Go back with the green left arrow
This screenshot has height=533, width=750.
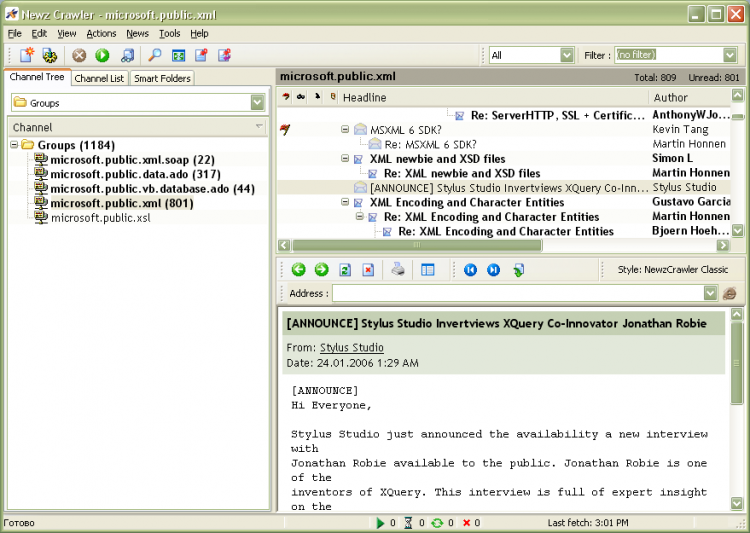click(298, 269)
